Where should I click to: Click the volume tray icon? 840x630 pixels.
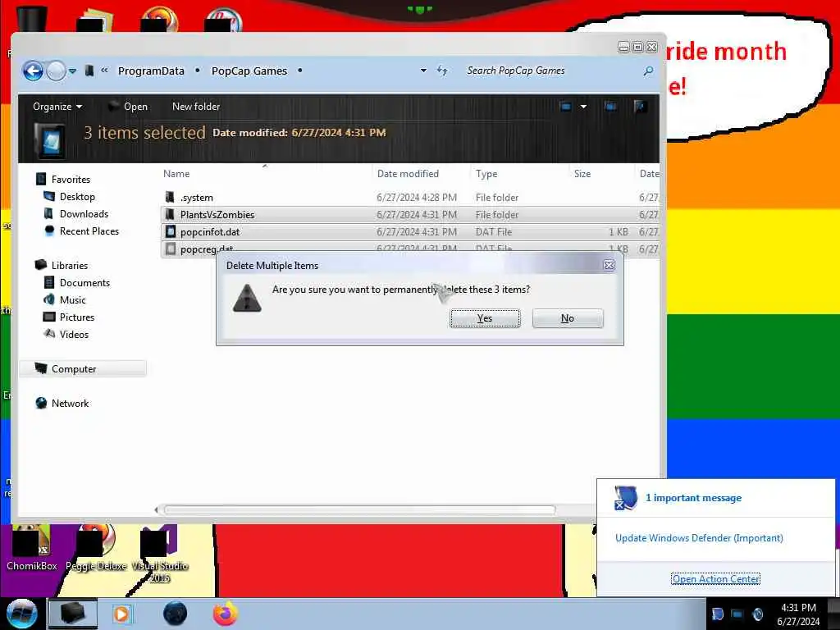click(x=757, y=614)
